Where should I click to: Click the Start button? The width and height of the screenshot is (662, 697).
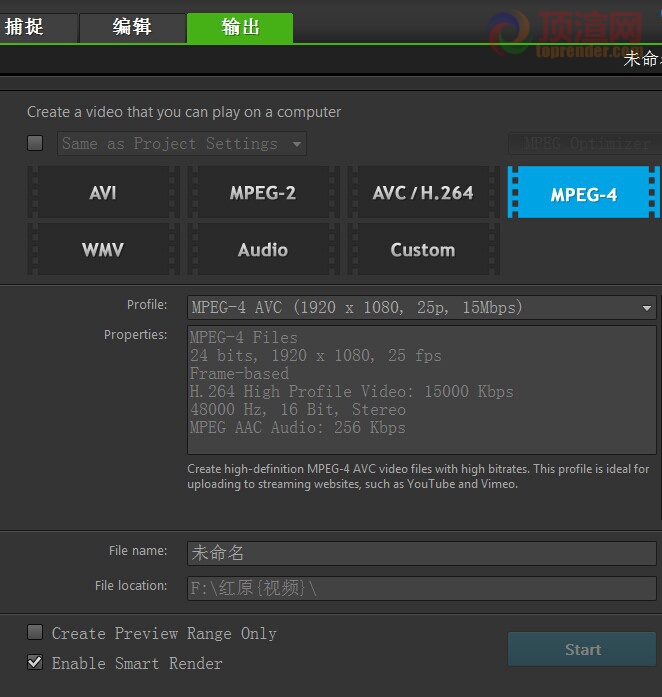[582, 649]
